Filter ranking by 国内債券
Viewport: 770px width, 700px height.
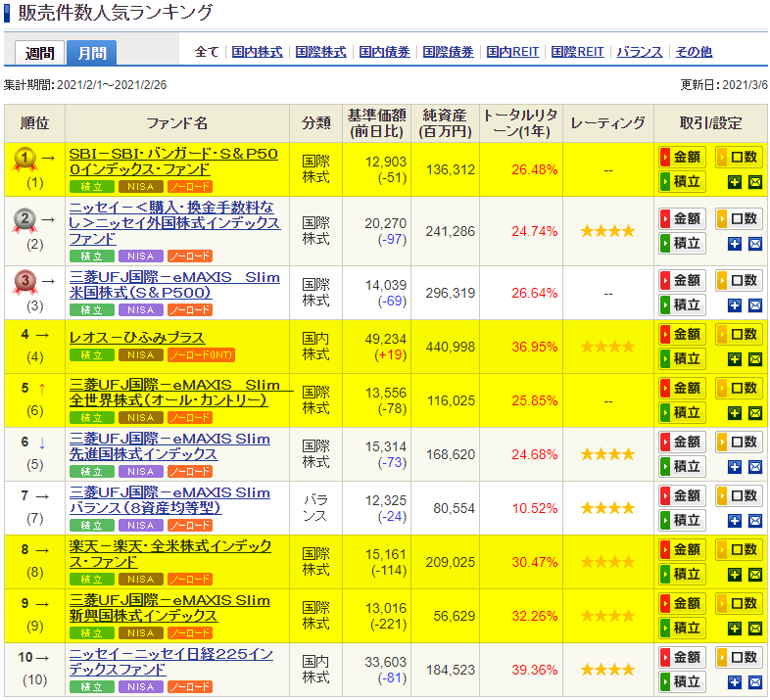coord(384,52)
